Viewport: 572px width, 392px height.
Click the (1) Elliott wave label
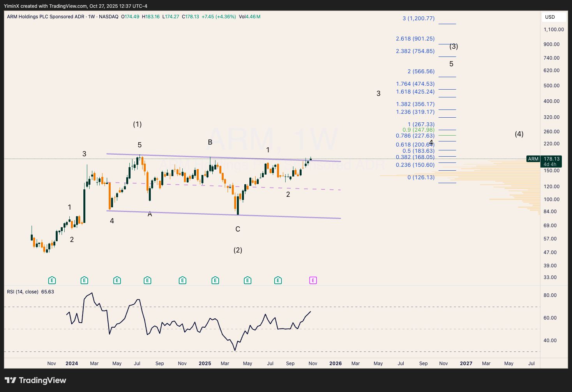[137, 124]
